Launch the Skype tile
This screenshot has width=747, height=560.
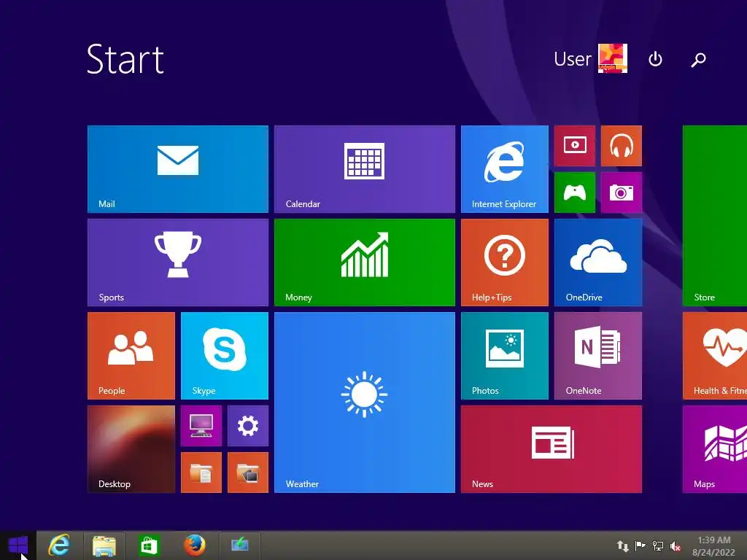tap(225, 356)
